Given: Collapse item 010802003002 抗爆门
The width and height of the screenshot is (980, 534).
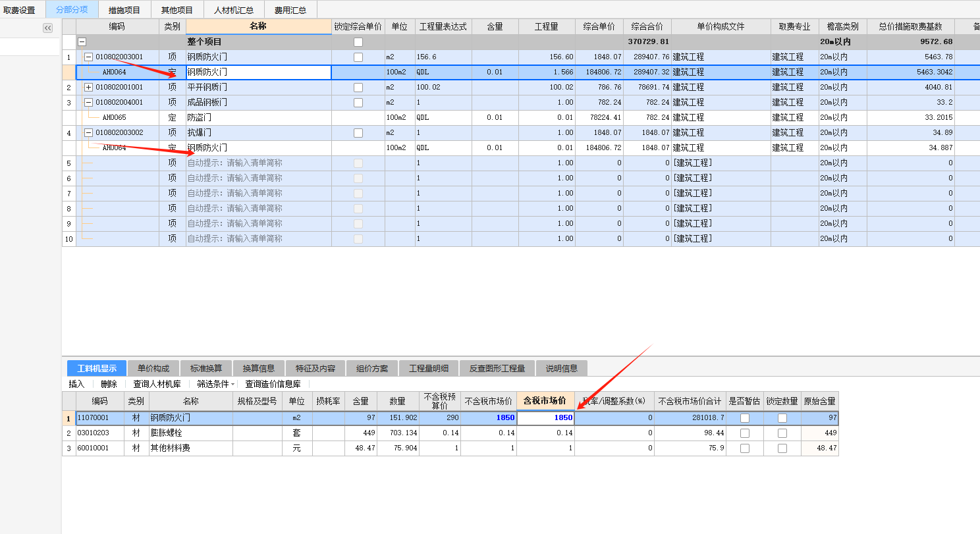Looking at the screenshot, I should 89,132.
